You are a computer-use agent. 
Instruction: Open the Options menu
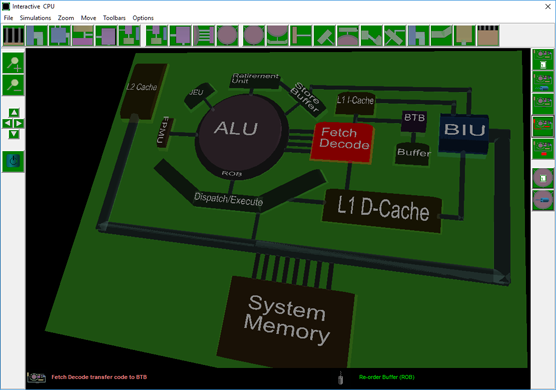pos(143,18)
